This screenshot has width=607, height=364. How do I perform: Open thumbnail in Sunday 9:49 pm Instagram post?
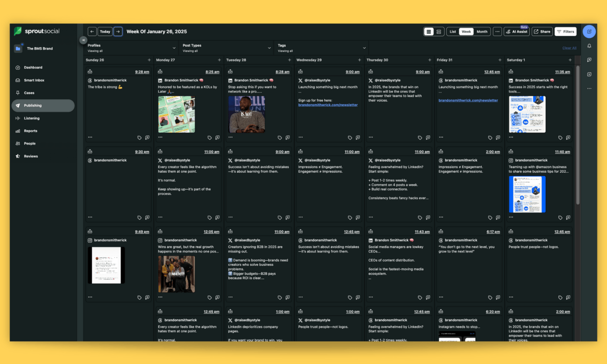(106, 265)
